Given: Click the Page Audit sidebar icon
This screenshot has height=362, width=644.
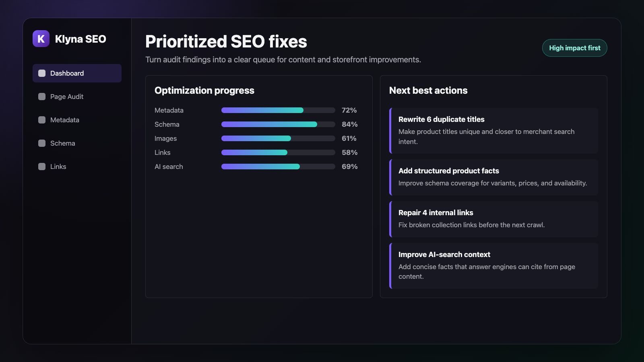Looking at the screenshot, I should click(42, 97).
